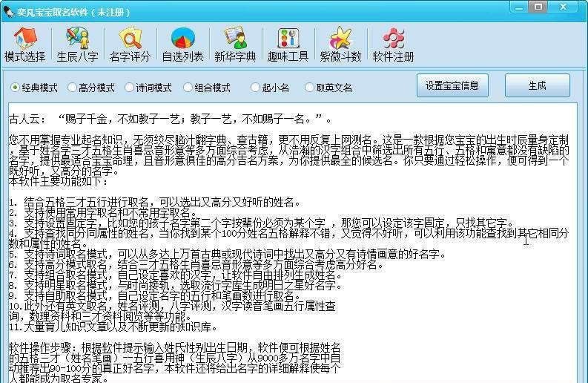This screenshot has height=383, width=588.
Task: Click list item 9 支持自助取名模式
Action: point(155,296)
